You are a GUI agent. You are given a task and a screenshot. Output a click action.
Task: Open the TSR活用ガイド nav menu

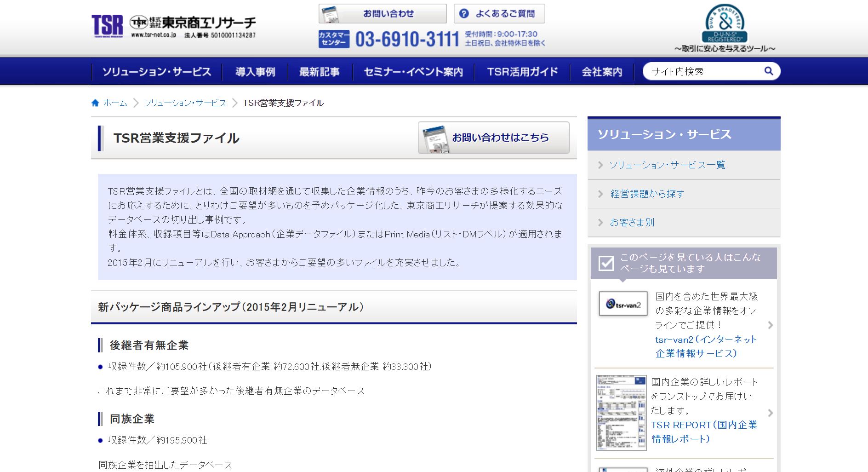coord(522,72)
